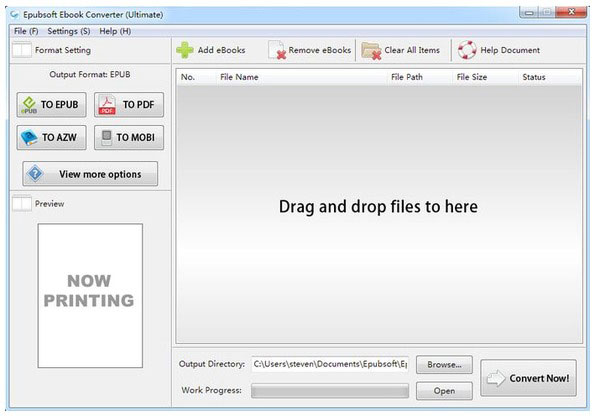Click the Open output folder button
This screenshot has width=600, height=416.
[x=444, y=391]
